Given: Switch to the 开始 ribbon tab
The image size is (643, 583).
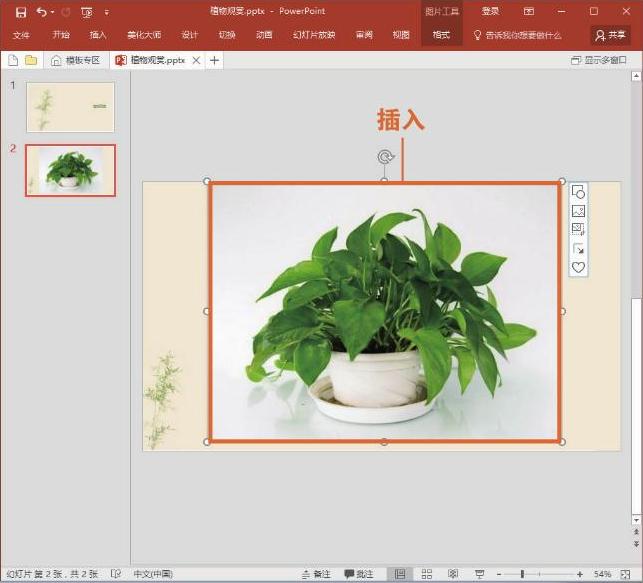Looking at the screenshot, I should 61,35.
